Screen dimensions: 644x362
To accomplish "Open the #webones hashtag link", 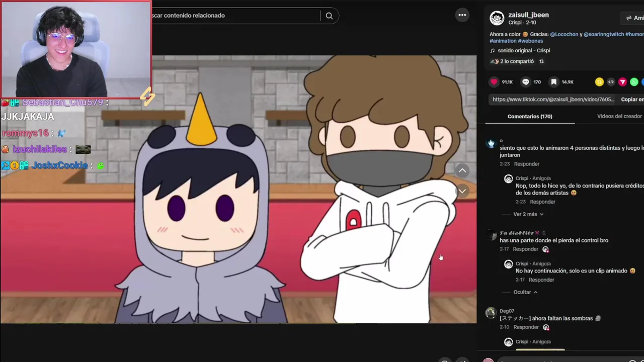I will tap(530, 41).
